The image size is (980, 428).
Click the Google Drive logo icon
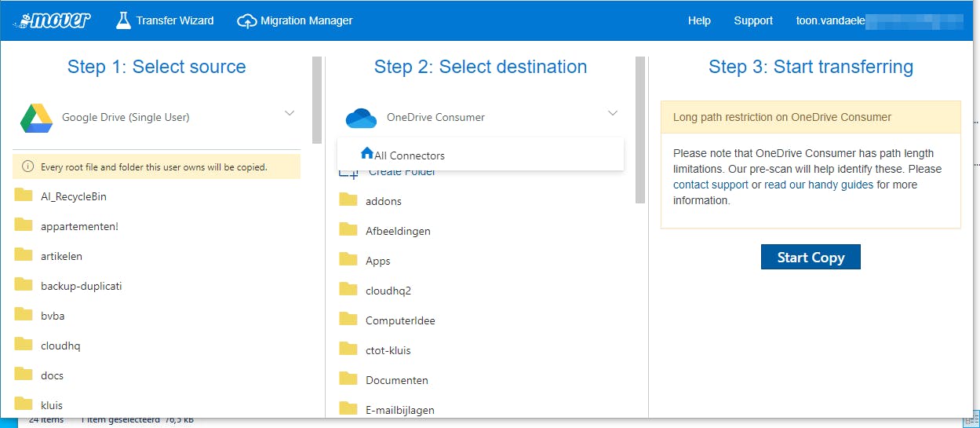coord(36,118)
